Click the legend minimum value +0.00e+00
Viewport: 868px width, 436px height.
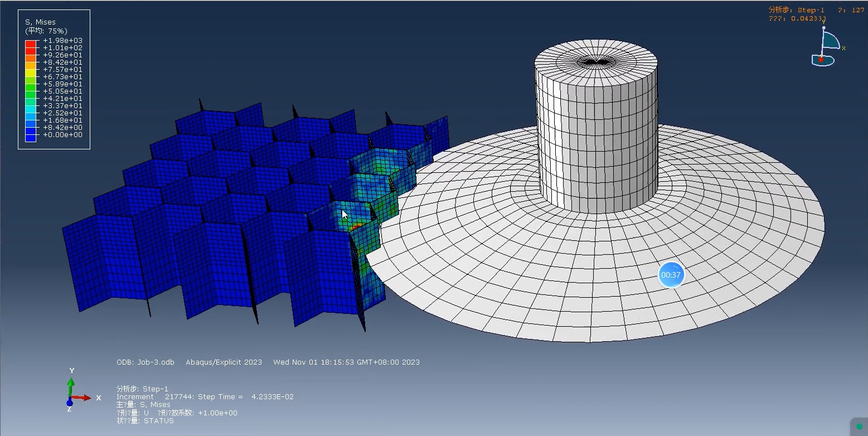(x=62, y=135)
